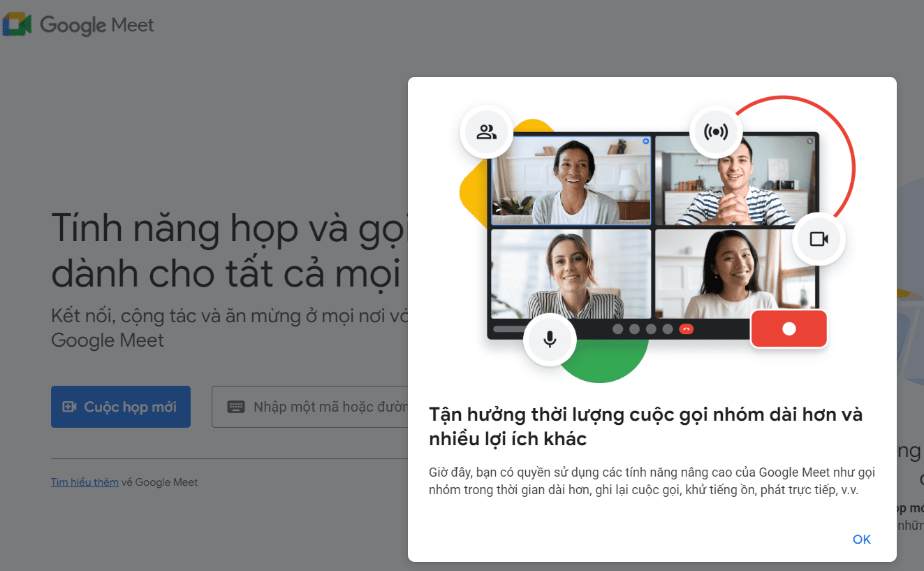This screenshot has height=571, width=924.
Task: Click the Google Meet logo icon
Action: 17,25
